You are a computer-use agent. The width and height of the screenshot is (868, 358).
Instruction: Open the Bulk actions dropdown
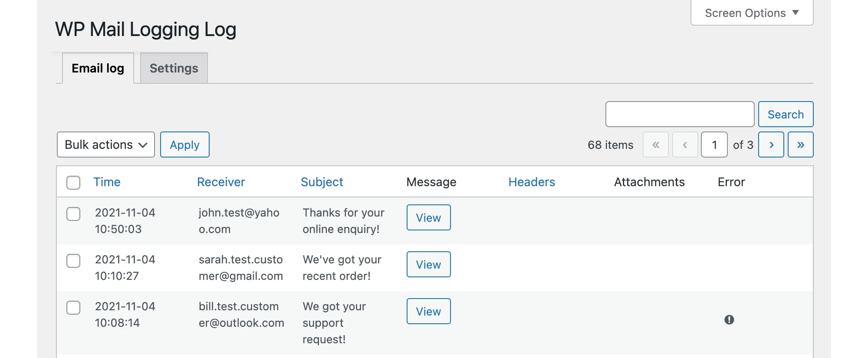click(x=105, y=145)
